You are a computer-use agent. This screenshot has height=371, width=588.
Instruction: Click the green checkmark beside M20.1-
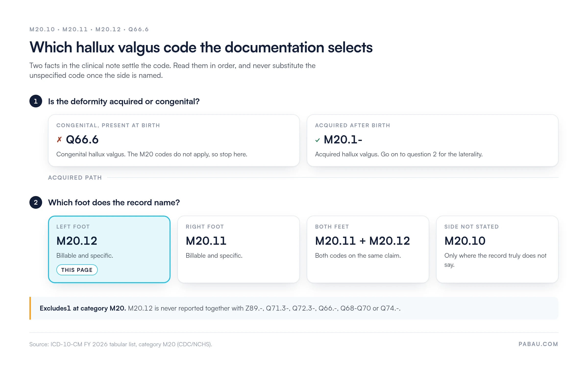[x=318, y=140]
